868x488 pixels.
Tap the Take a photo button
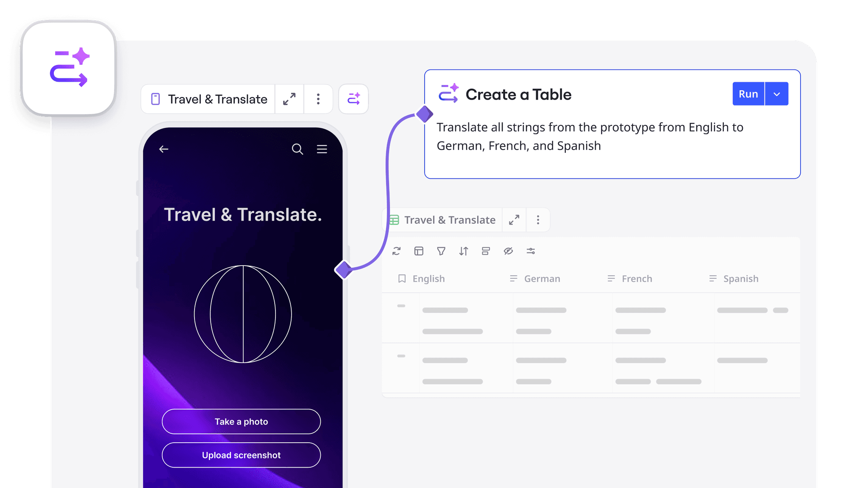click(x=241, y=421)
